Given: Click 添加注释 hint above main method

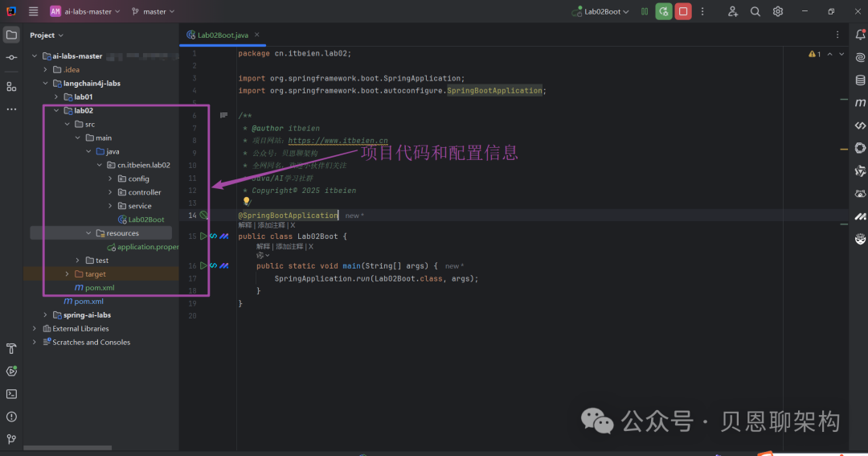Looking at the screenshot, I should point(289,247).
